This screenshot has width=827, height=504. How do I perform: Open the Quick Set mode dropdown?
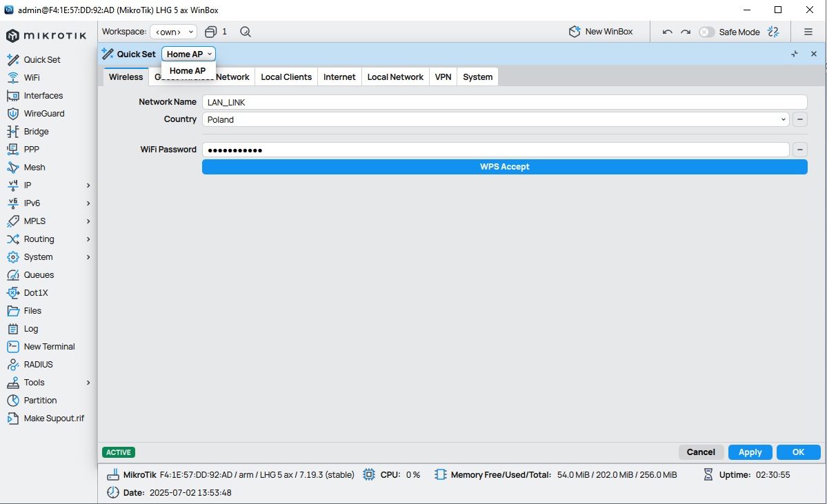click(188, 54)
